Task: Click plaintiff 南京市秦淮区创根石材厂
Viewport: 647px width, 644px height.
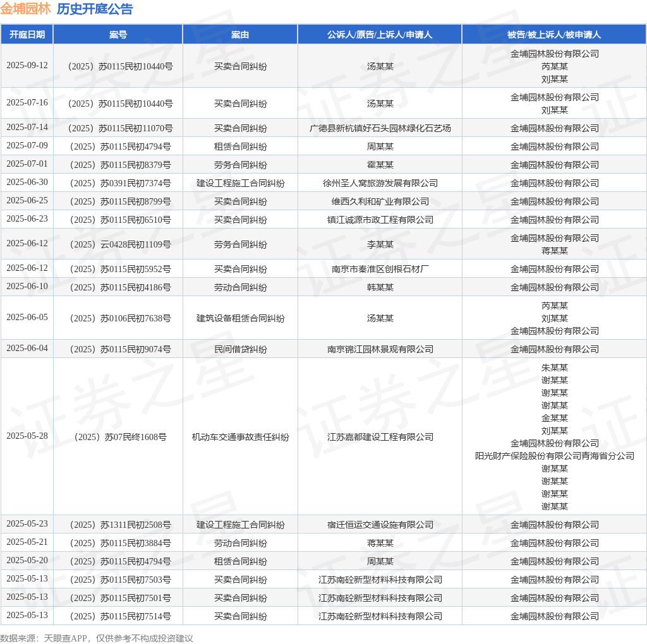Action: click(x=380, y=269)
